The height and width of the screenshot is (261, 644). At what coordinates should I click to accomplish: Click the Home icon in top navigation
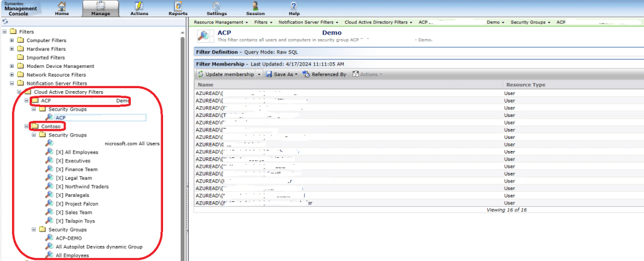tap(62, 6)
